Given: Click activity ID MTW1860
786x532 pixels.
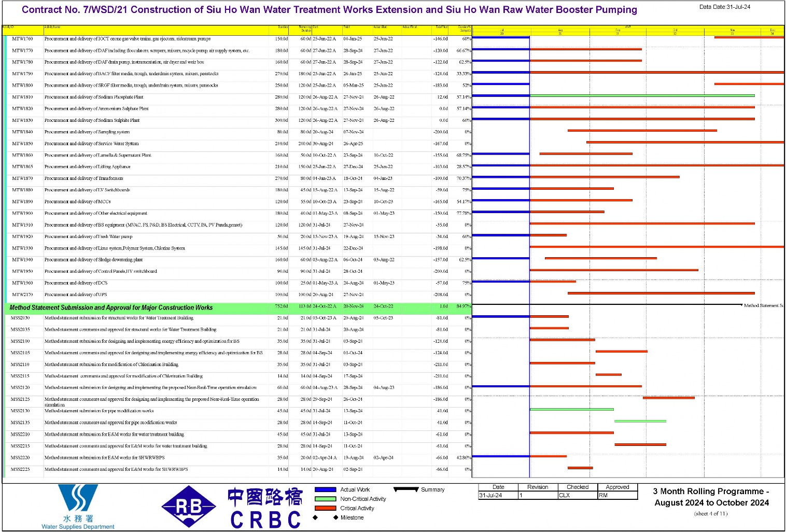Looking at the screenshot, I should [x=22, y=155].
